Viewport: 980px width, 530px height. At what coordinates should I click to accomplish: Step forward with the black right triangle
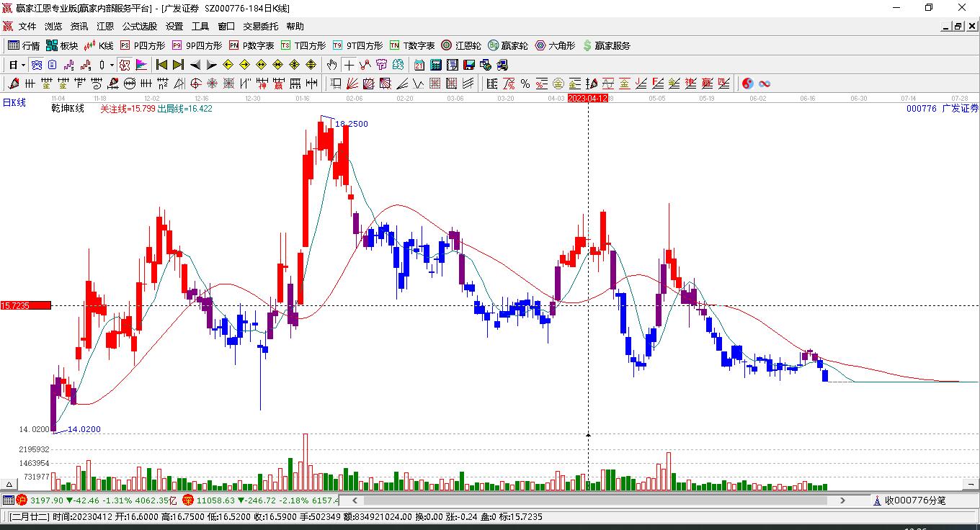pyautogui.click(x=211, y=65)
